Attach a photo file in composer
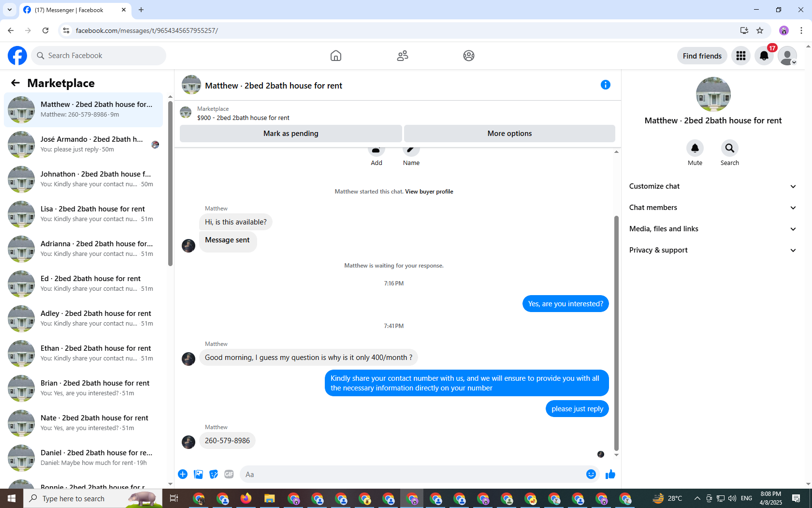This screenshot has width=812, height=508. click(198, 474)
